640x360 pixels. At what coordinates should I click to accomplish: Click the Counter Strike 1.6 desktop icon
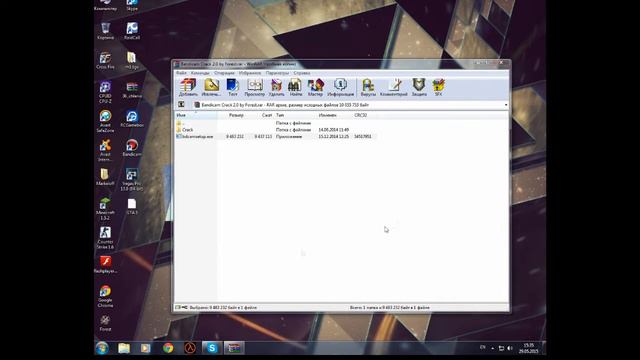coord(105,238)
